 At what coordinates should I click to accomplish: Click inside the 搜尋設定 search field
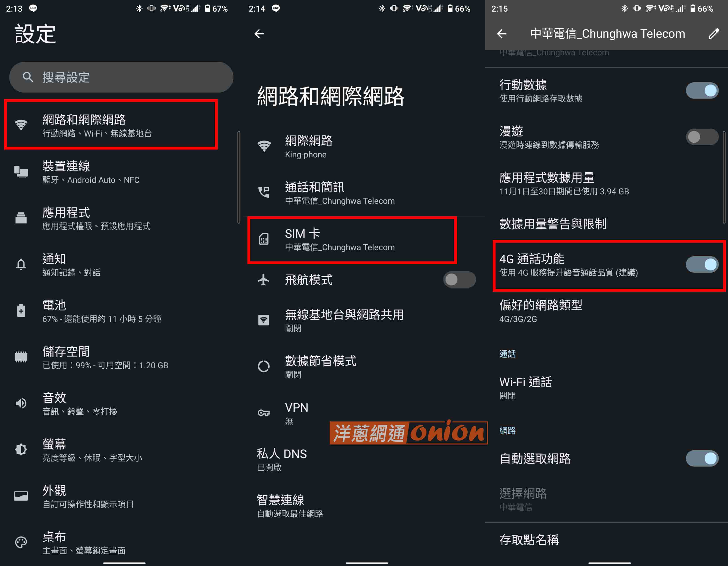pyautogui.click(x=120, y=77)
